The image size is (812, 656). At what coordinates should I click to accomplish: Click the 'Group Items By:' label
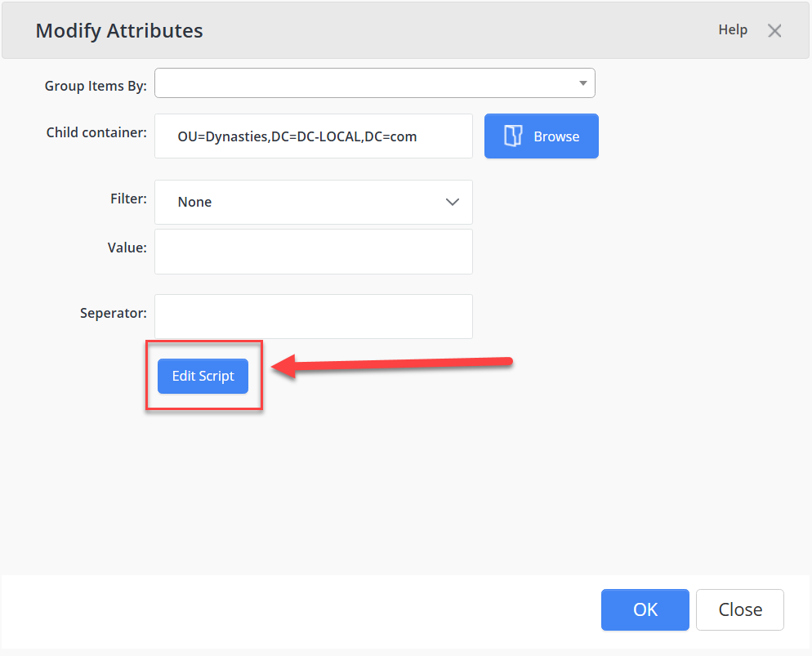(x=96, y=86)
